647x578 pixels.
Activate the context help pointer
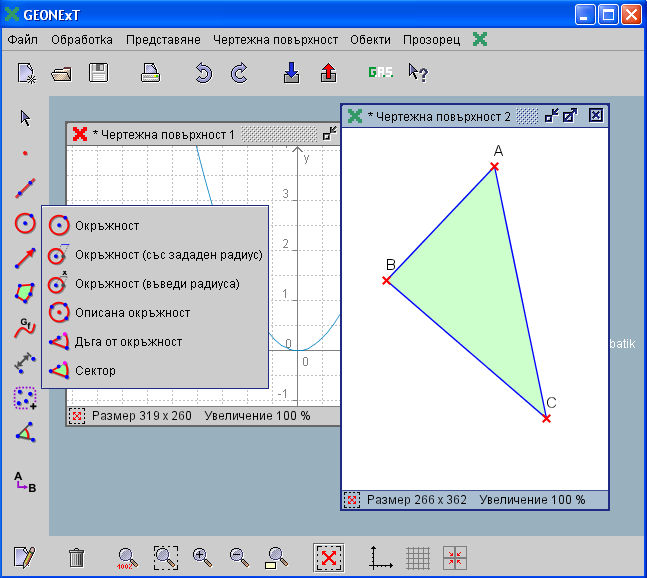coord(418,73)
